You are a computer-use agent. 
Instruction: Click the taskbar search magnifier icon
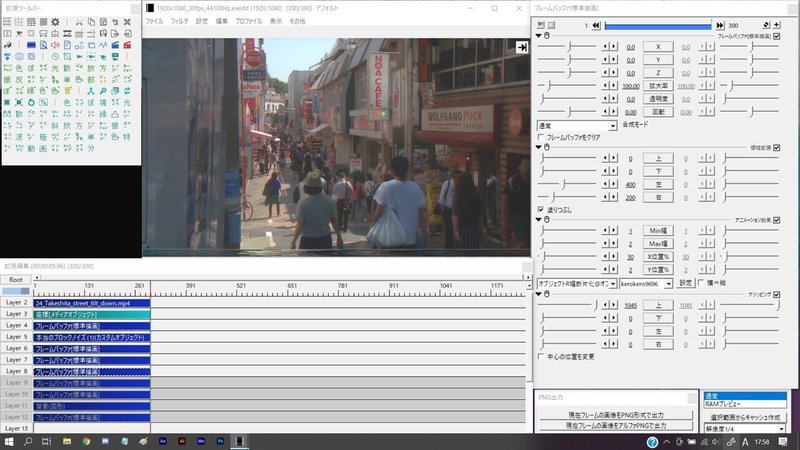28,441
